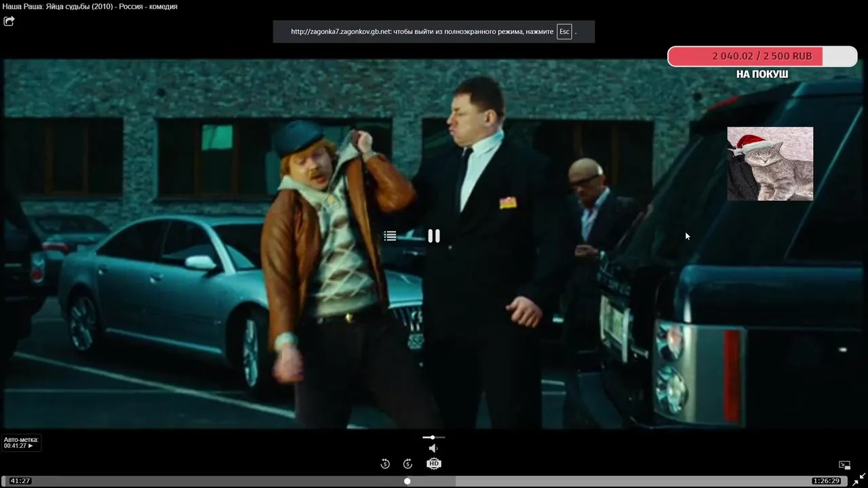The image size is (868, 488).
Task: Click the cat in Santa hat thumbnail
Action: (770, 163)
